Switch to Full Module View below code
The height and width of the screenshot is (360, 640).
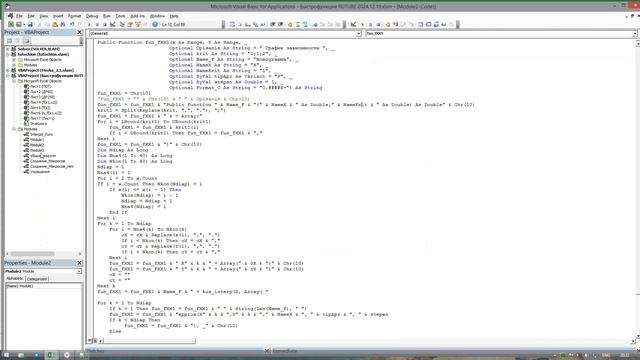point(95,340)
